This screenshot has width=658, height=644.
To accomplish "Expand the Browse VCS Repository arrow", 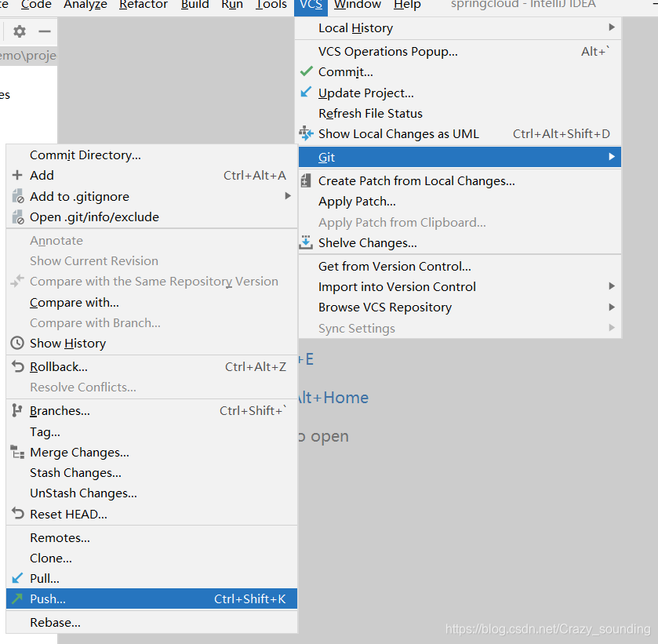I will [612, 307].
